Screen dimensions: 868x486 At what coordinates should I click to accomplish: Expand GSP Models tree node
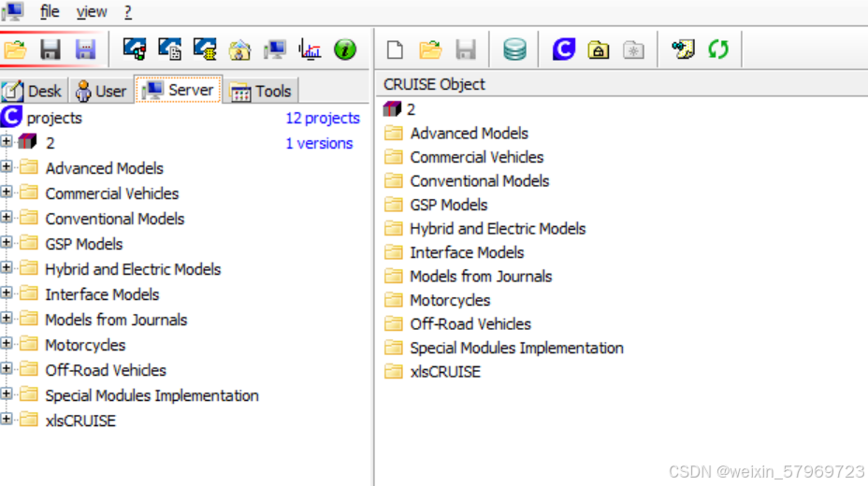click(7, 242)
